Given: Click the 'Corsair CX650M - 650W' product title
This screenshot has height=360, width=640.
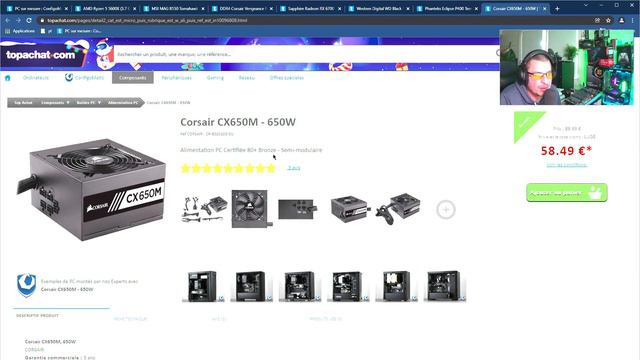Looking at the screenshot, I should click(x=238, y=122).
